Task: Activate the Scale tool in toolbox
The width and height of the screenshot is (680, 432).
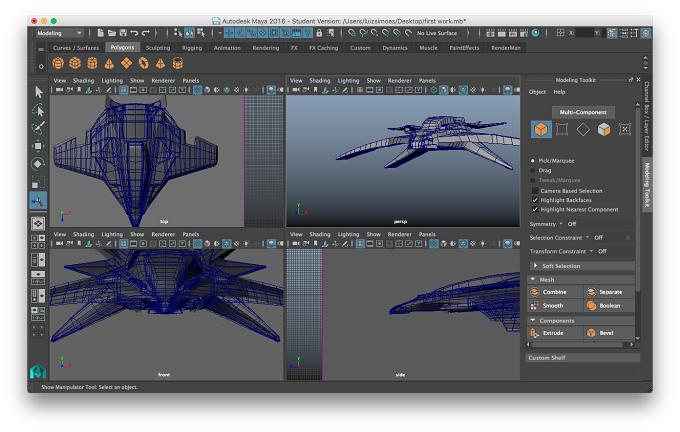Action: [x=38, y=182]
